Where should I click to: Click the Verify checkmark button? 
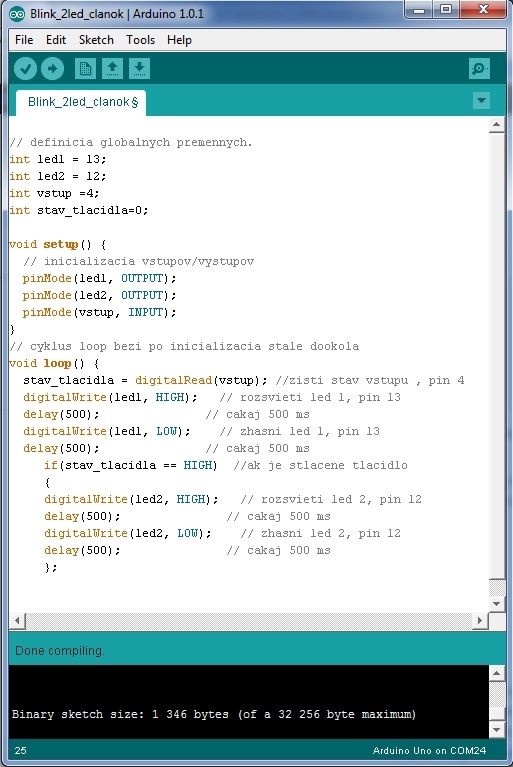coord(25,68)
